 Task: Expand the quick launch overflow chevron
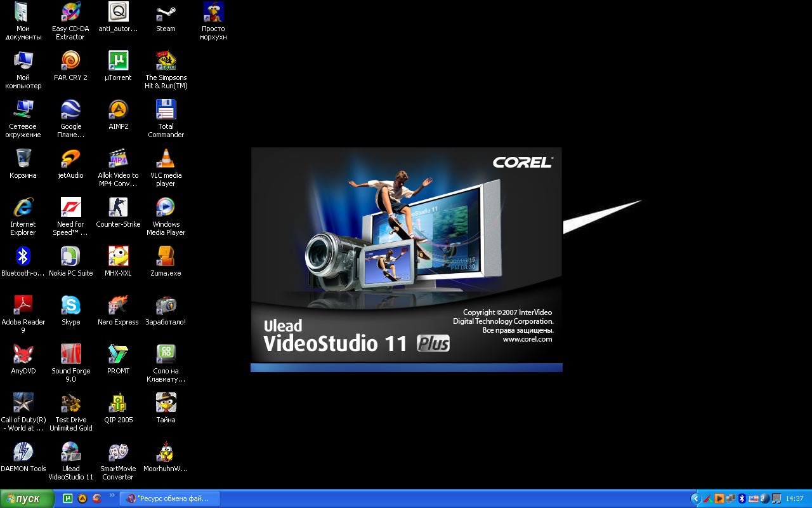tap(112, 495)
